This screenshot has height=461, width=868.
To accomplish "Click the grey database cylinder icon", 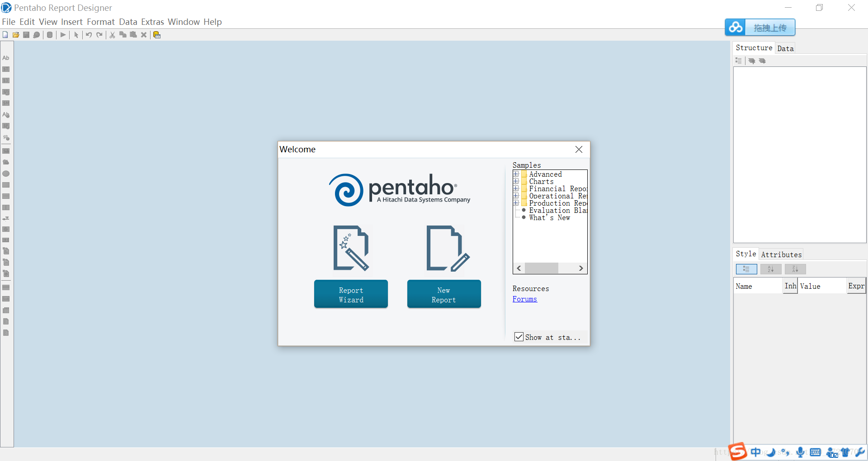I will coord(50,35).
